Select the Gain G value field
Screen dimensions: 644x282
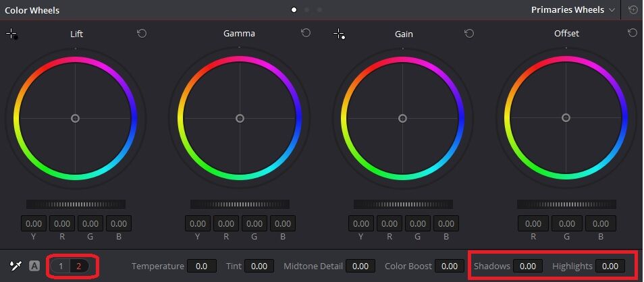click(x=418, y=224)
